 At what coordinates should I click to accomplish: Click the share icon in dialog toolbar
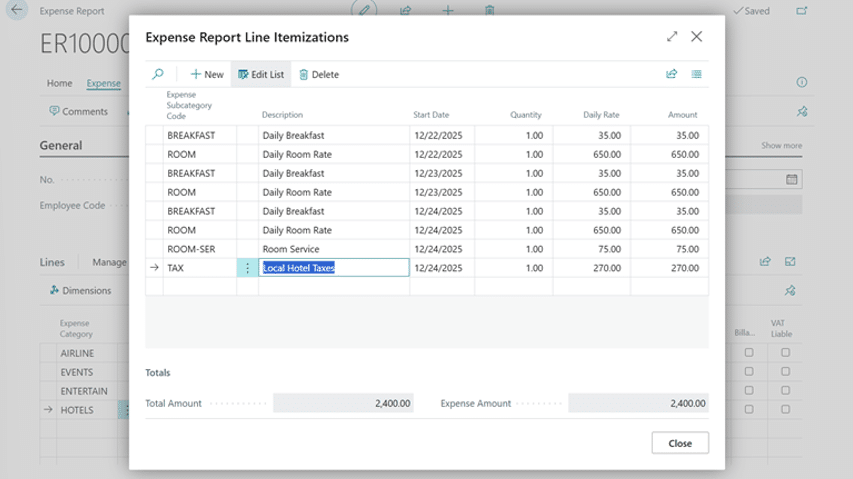tap(672, 74)
